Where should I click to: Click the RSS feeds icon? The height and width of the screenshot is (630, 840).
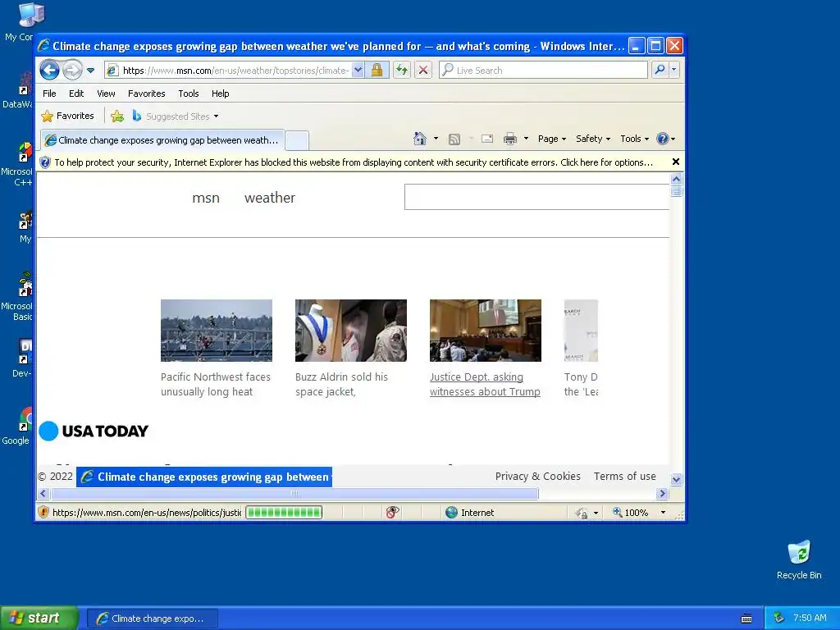tap(454, 139)
